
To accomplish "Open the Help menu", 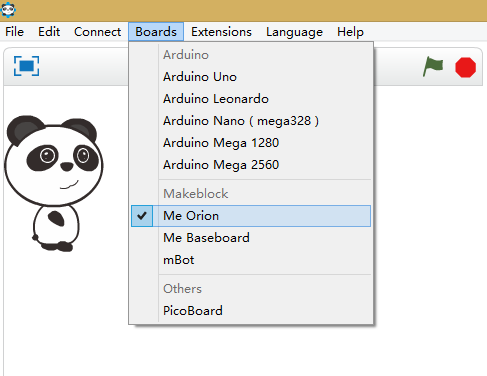I will 350,32.
